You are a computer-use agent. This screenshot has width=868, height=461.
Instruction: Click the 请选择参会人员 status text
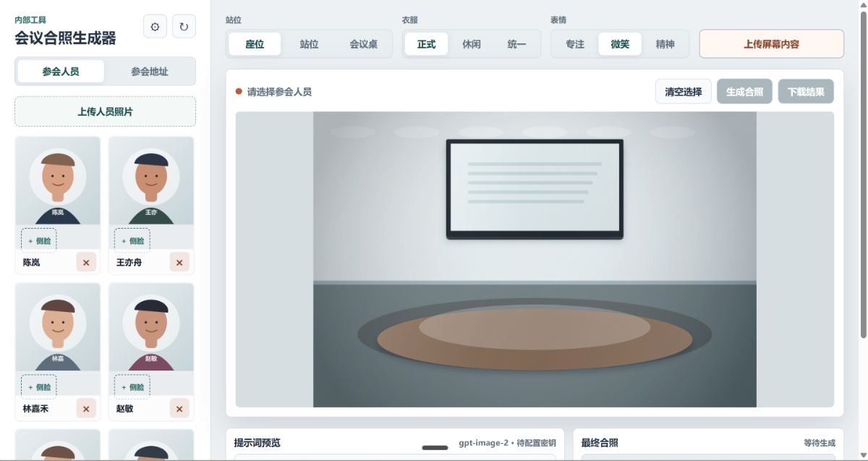point(279,92)
